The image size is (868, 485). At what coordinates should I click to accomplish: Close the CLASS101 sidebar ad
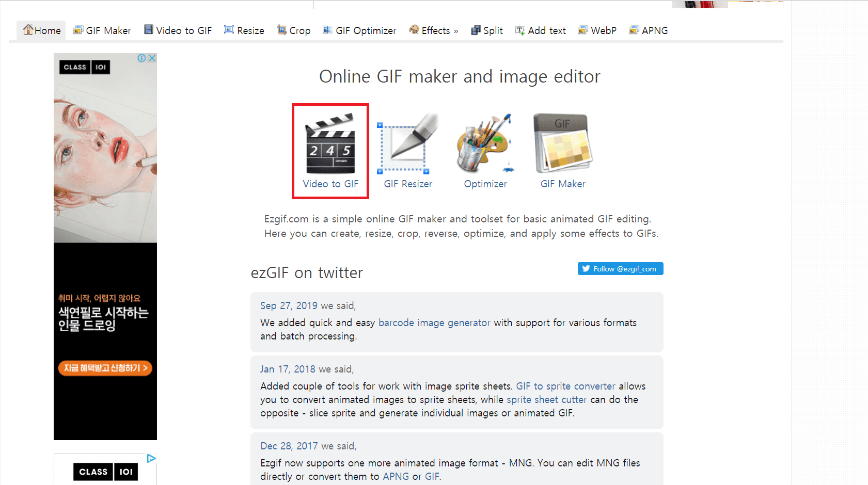(152, 58)
